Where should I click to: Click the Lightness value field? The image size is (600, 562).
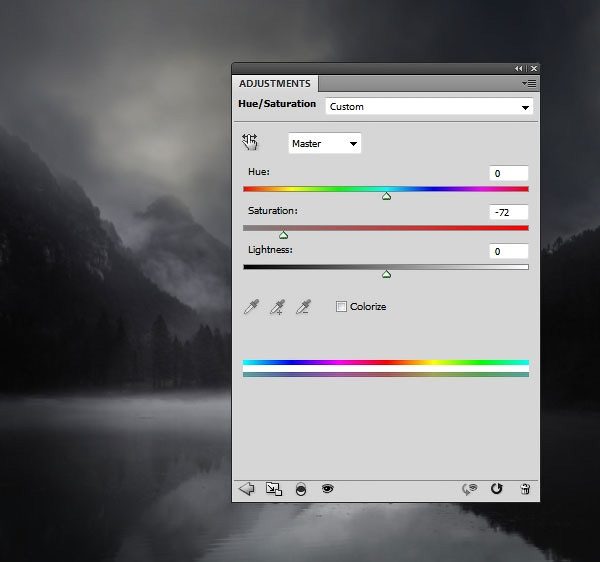[509, 251]
